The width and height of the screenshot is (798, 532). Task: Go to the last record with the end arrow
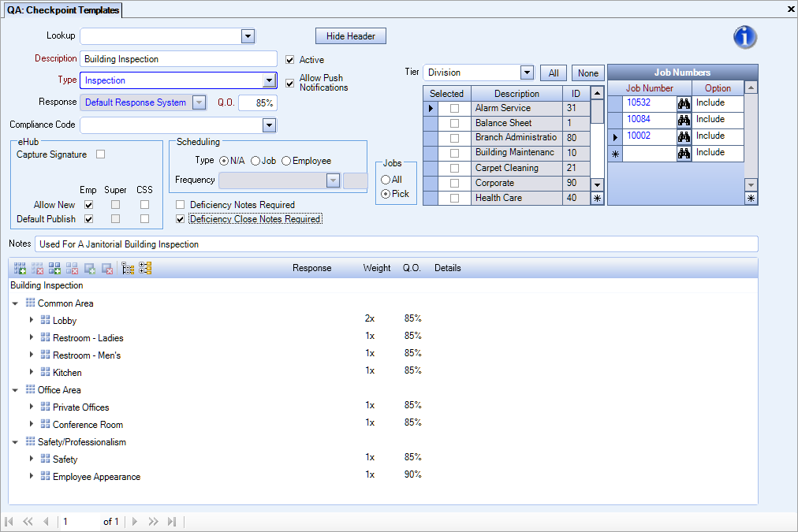[x=172, y=521]
